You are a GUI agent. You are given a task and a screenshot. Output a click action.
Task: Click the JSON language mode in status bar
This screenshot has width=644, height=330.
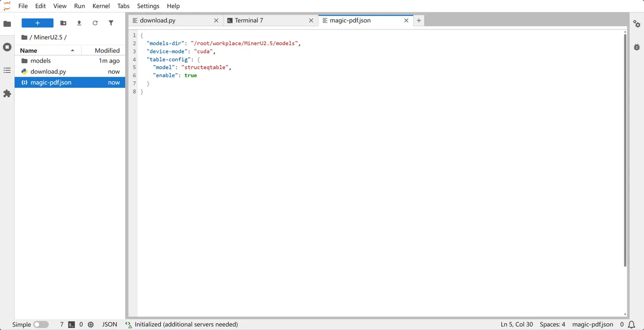(x=109, y=324)
